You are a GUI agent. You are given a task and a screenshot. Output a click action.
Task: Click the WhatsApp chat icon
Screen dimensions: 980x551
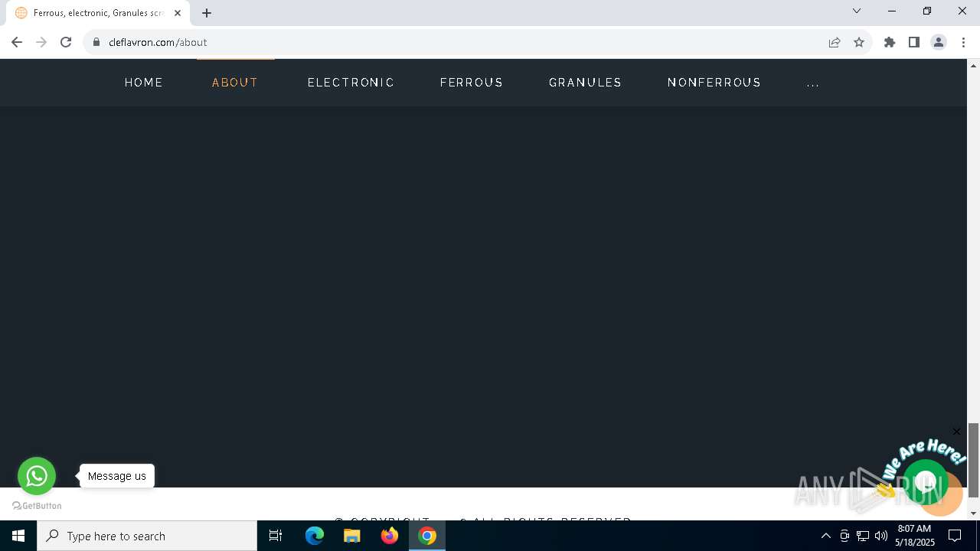click(x=37, y=476)
